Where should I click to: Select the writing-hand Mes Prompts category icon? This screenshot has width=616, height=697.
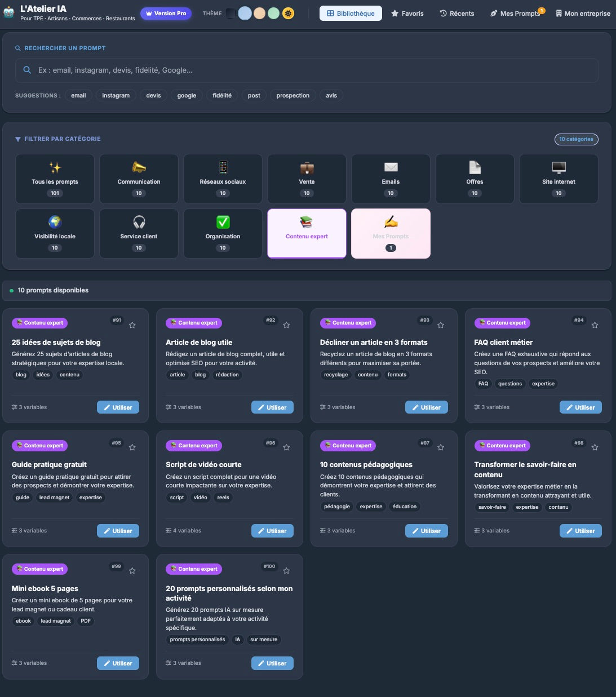(x=391, y=222)
